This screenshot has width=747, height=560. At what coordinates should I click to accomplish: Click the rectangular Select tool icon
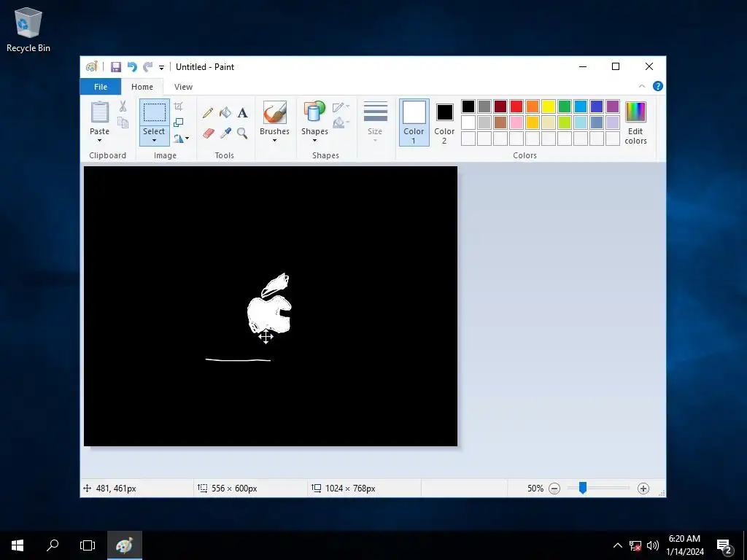coord(155,112)
